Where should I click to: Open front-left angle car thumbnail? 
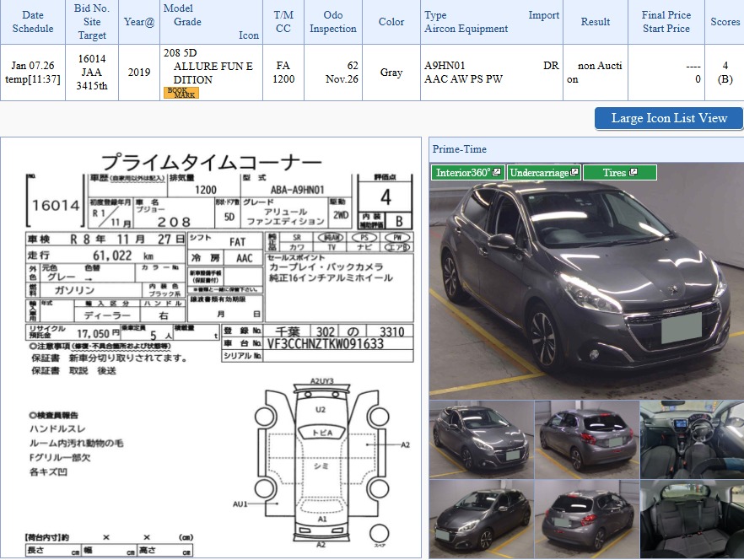click(x=481, y=439)
